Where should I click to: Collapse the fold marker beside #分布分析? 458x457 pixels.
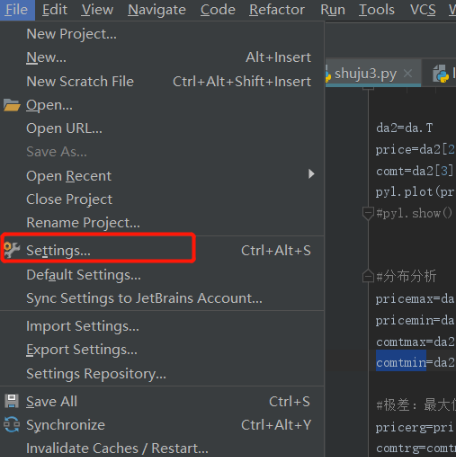click(x=368, y=276)
